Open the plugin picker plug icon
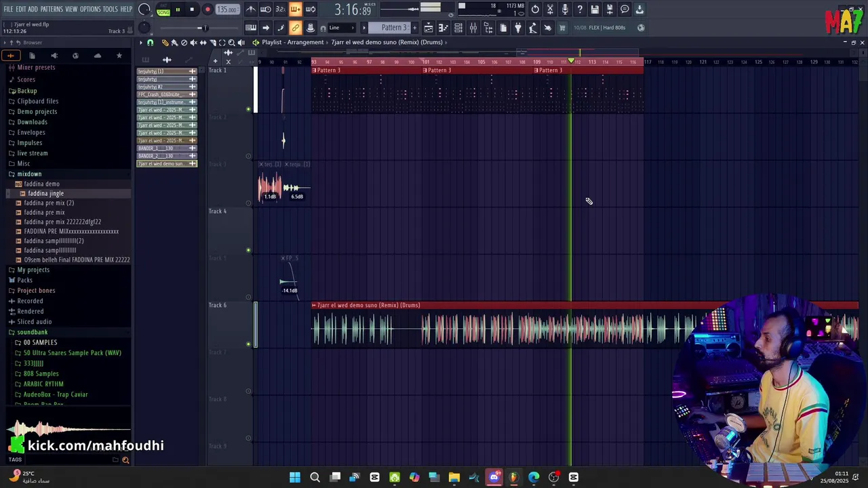Image resolution: width=868 pixels, height=488 pixels. (x=518, y=28)
